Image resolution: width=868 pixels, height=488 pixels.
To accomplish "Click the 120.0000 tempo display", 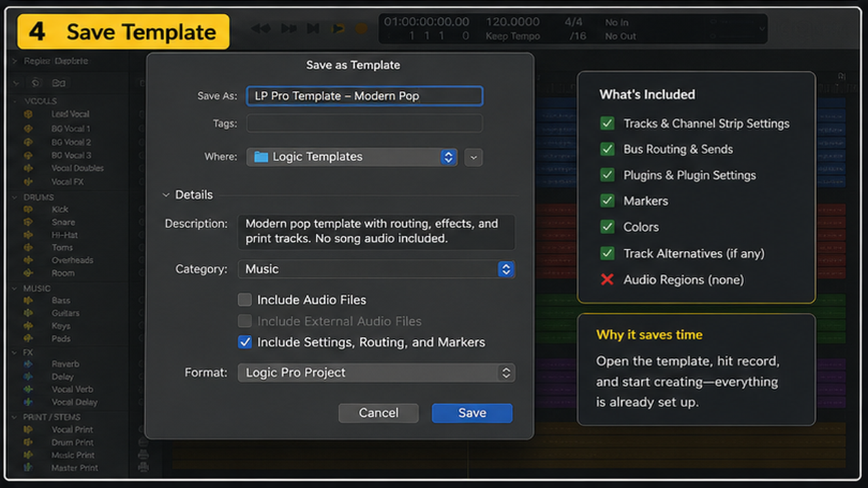I will coord(513,22).
